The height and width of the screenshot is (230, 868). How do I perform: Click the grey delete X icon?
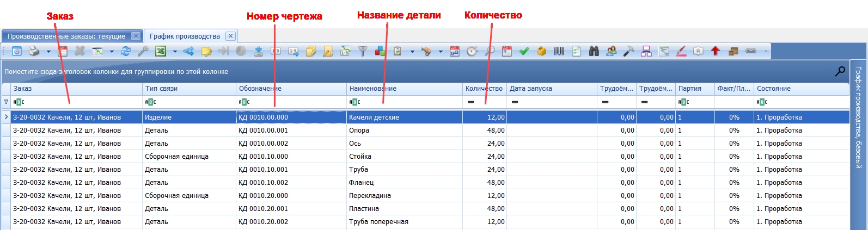[80, 51]
